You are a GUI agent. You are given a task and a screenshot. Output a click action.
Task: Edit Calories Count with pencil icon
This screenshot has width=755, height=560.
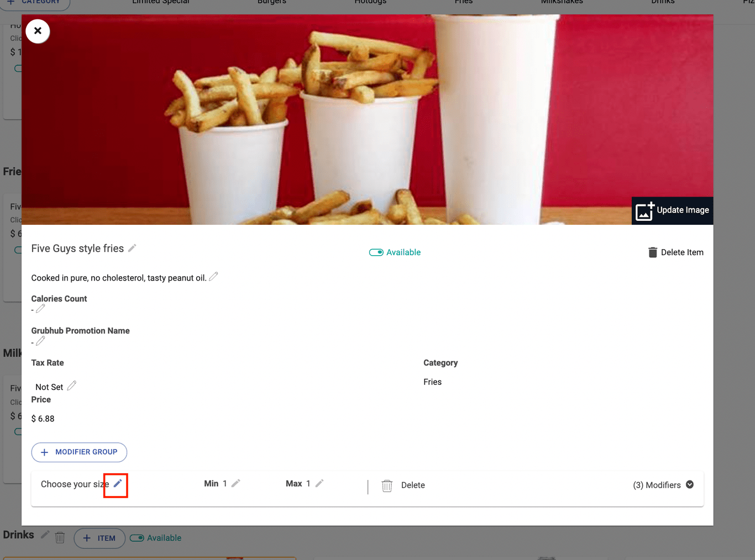(40, 309)
